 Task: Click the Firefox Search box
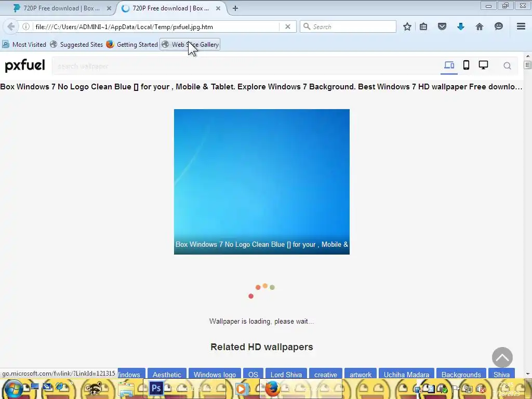(348, 26)
